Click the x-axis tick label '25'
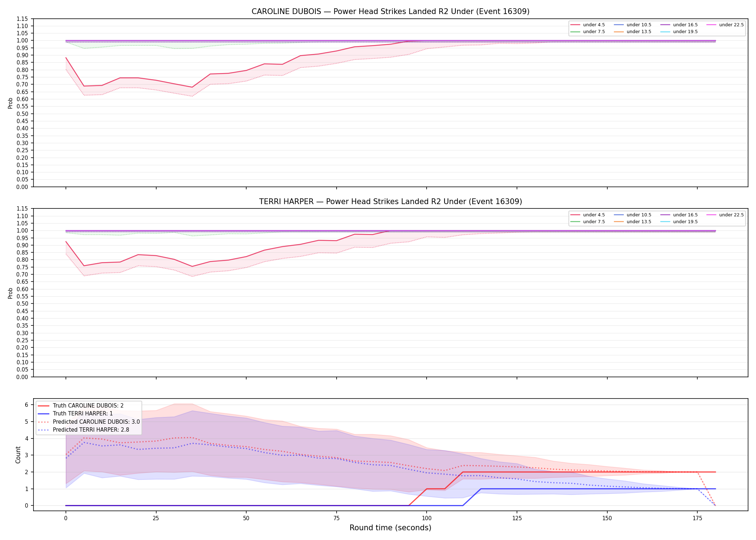 click(x=156, y=518)
